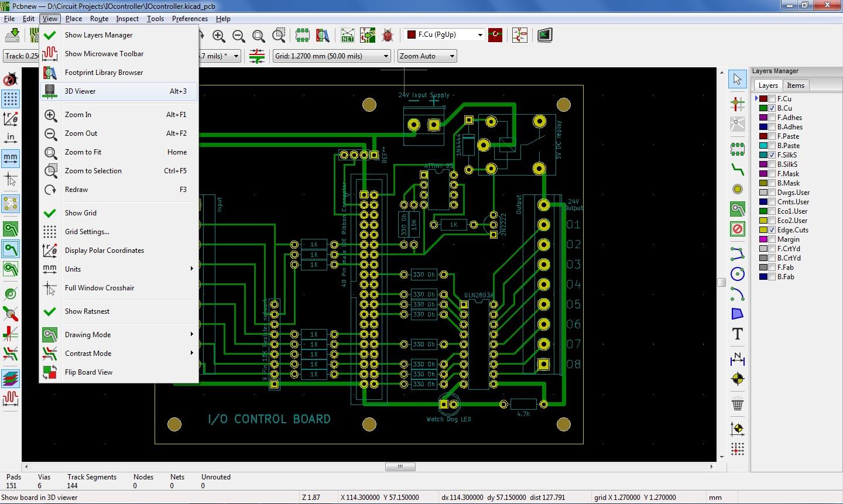Click zoom to fit toolbar icon
The height and width of the screenshot is (504, 843).
pos(259,36)
